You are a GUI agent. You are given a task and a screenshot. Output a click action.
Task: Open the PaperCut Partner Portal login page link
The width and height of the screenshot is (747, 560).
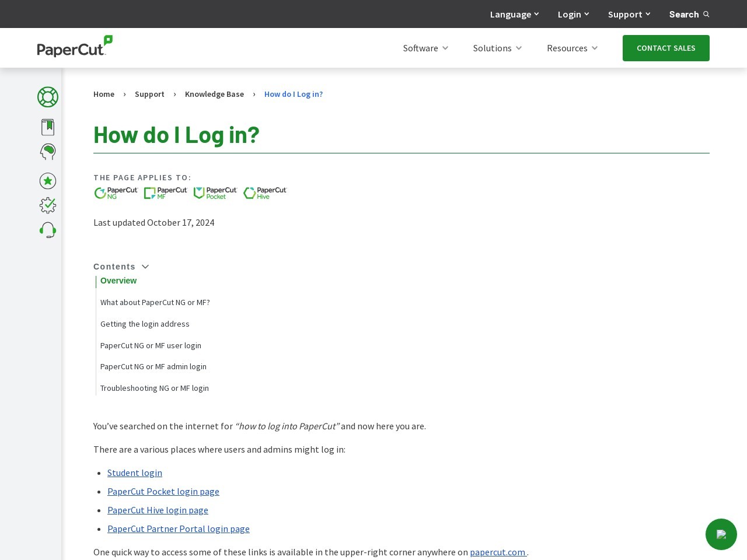coord(179,528)
